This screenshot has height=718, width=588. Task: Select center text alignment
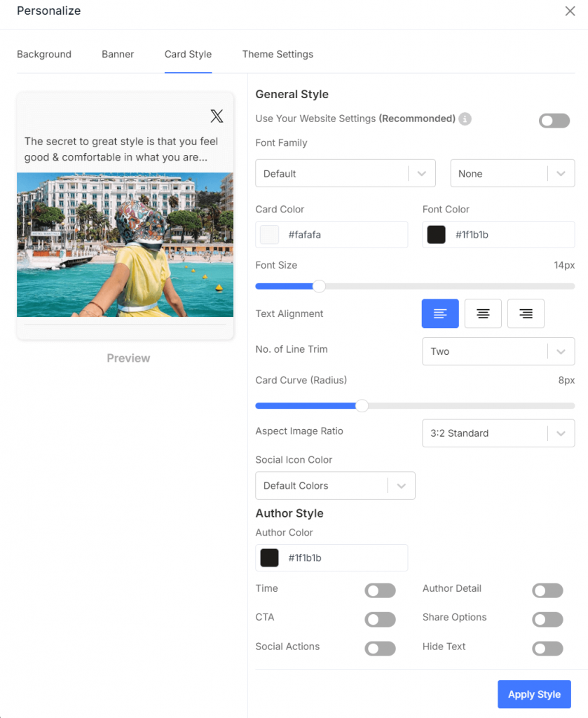click(x=483, y=313)
